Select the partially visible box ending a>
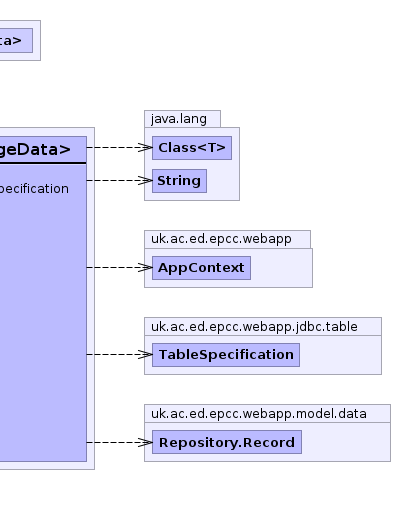393x507 pixels. [x=16, y=40]
